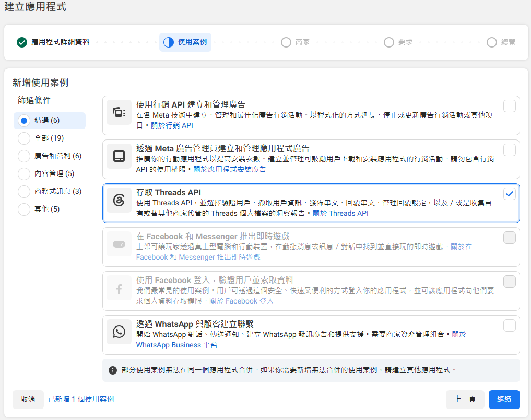Open the 關於 Threads API link

tap(340, 213)
